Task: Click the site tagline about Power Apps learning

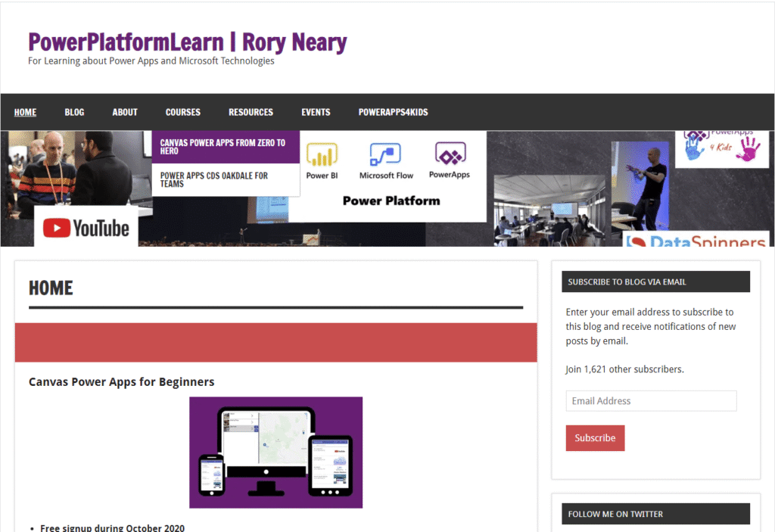Action: [x=151, y=61]
